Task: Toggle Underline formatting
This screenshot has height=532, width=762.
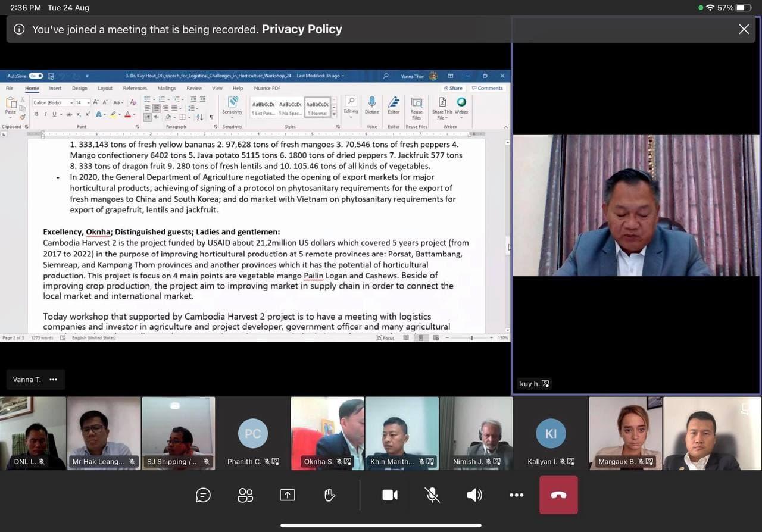Action: (x=54, y=114)
